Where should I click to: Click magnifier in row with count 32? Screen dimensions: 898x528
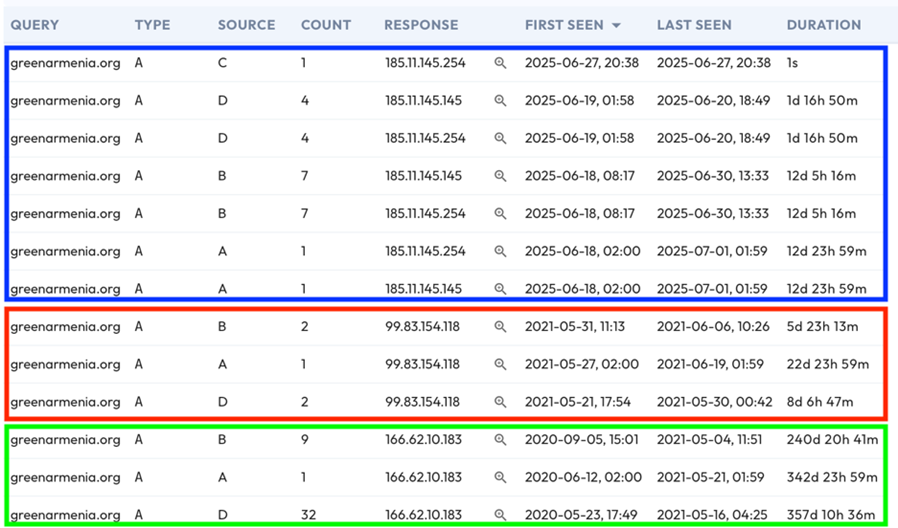pos(500,515)
